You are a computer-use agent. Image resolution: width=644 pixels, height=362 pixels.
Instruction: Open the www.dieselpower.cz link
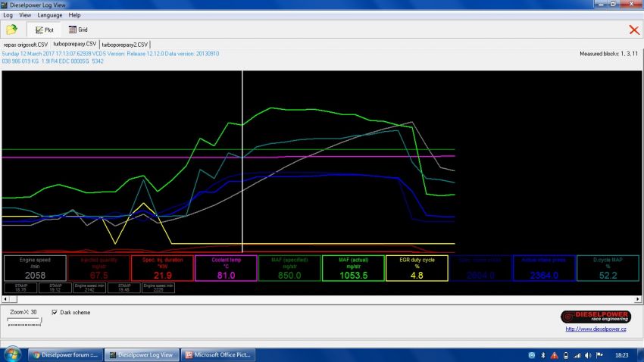coord(596,329)
